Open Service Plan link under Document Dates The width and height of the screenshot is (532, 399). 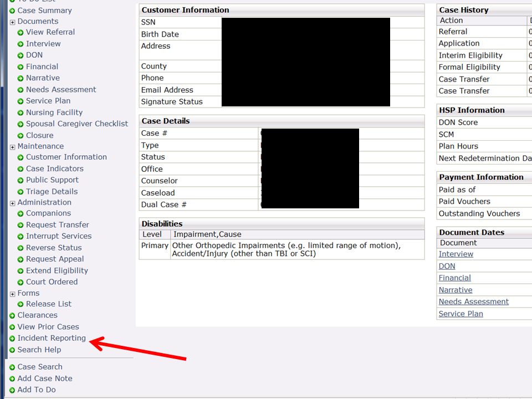click(461, 314)
